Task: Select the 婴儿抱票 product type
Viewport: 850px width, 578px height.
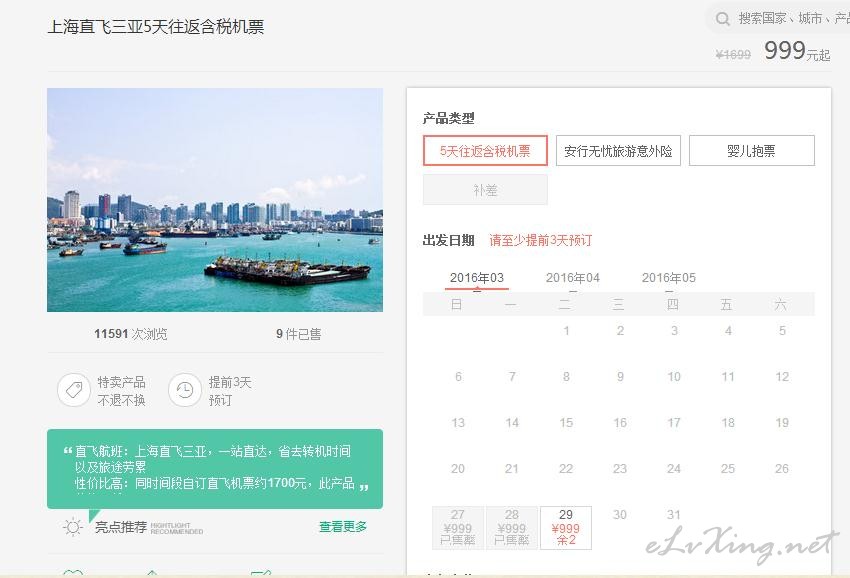Action: (751, 151)
